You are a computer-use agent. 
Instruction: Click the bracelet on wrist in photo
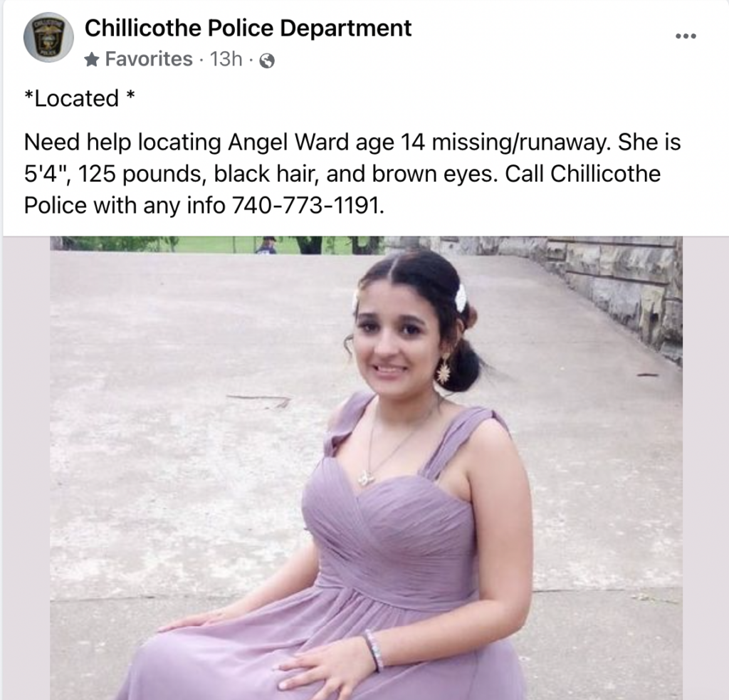(374, 651)
